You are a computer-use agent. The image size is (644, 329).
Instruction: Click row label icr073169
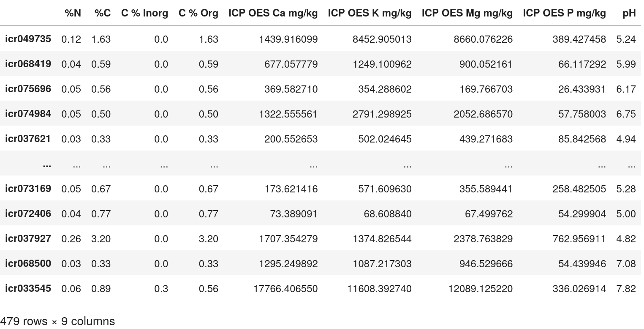click(28, 189)
